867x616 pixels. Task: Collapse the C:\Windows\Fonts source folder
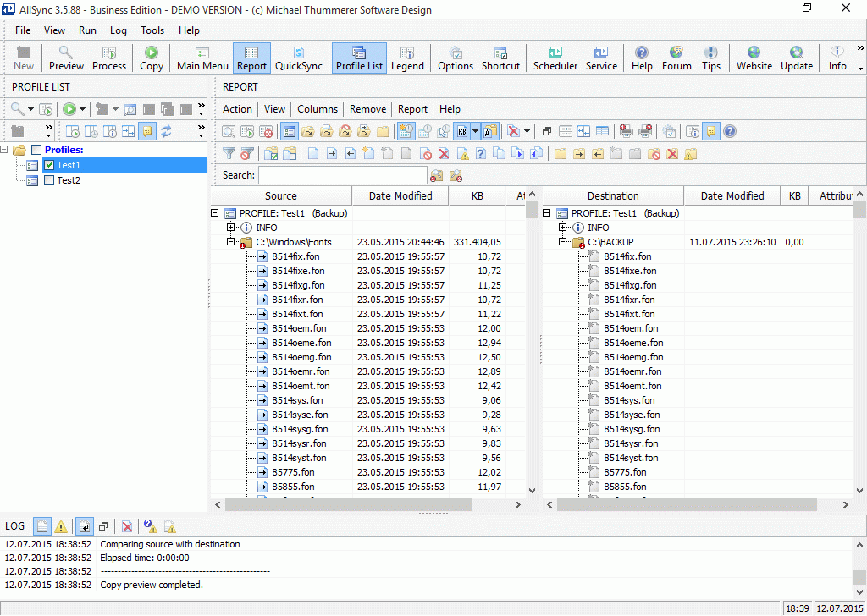coord(230,242)
